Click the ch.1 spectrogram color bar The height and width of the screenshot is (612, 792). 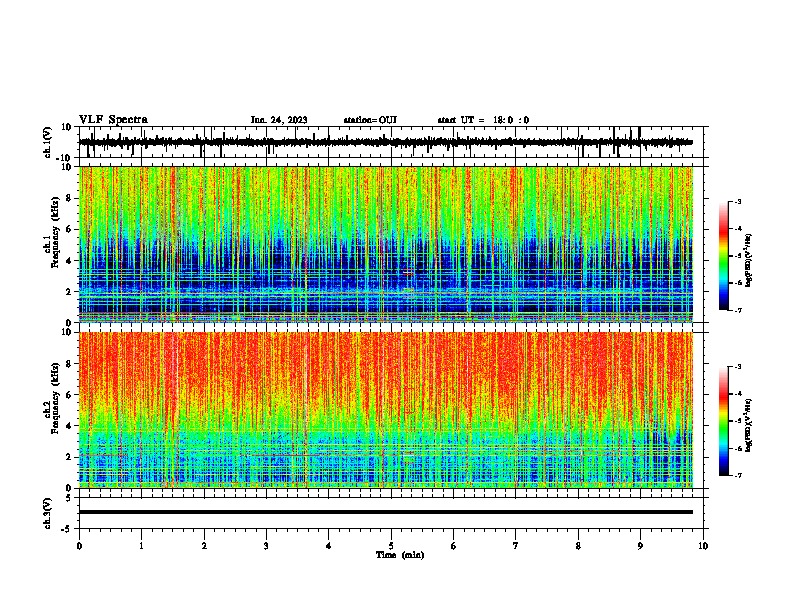723,256
